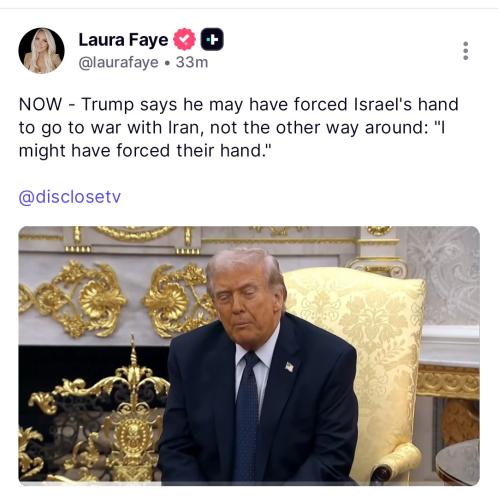Click the round side table at photo edge

(x=458, y=462)
